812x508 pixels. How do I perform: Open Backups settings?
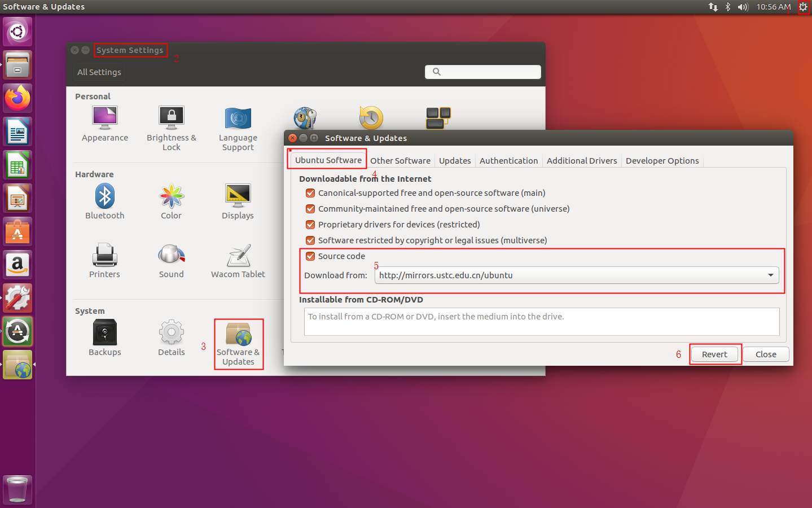click(105, 338)
